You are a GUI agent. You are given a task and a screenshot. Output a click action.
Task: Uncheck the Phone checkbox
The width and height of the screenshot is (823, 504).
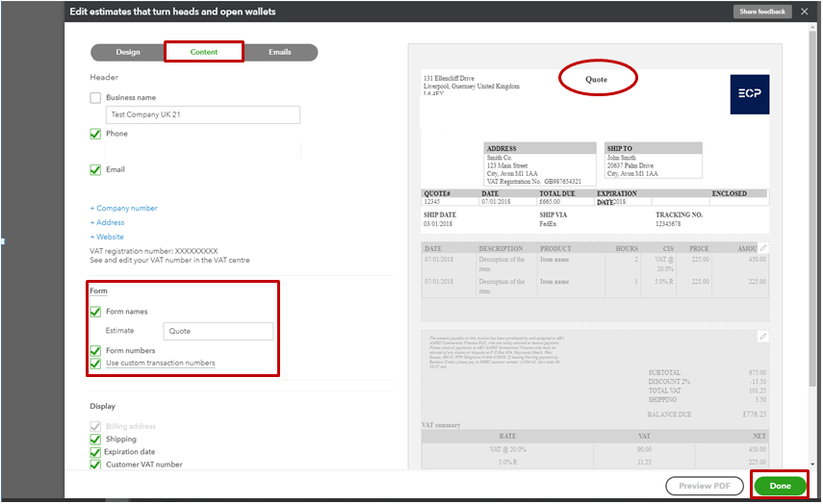[x=95, y=134]
